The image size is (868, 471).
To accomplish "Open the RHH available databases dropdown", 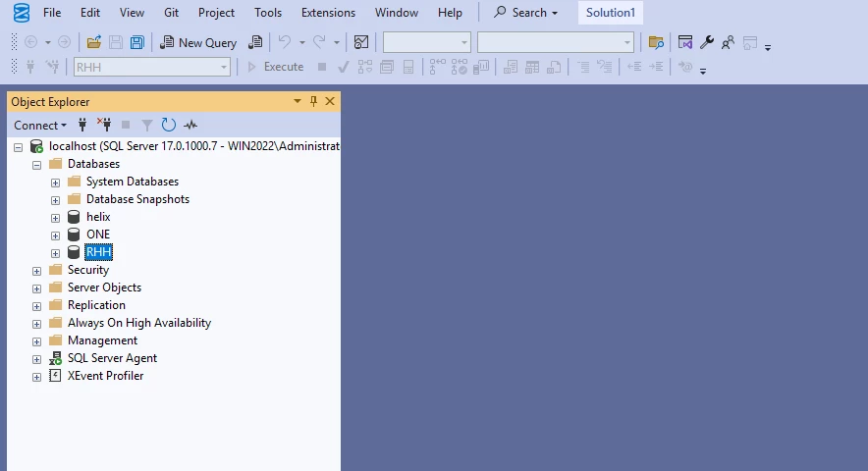I will pyautogui.click(x=224, y=68).
